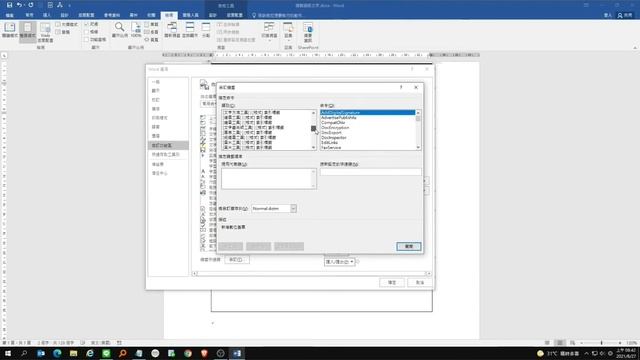Select 多頁 (Multiple Pages) zoom option
This screenshot has width=640, height=360.
tap(151, 32)
